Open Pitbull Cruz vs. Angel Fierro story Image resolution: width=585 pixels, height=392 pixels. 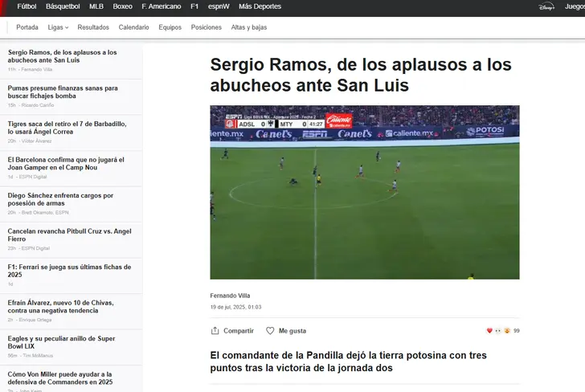pyautogui.click(x=69, y=235)
